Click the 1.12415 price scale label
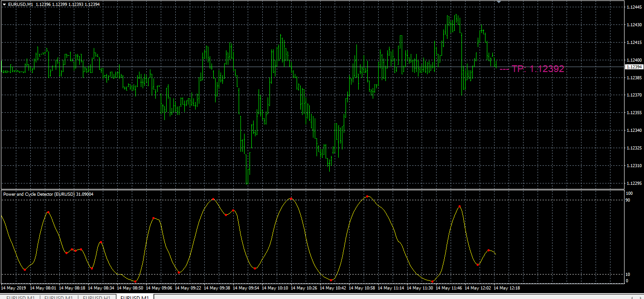 pos(634,43)
